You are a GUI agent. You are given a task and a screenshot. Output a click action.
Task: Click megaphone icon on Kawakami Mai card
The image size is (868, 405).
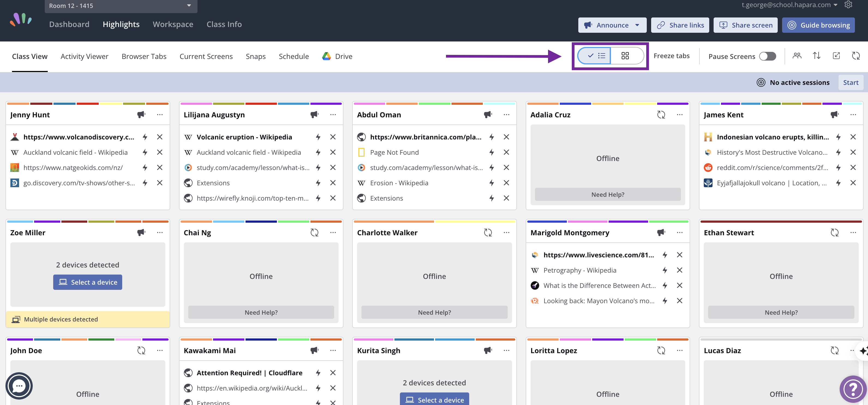point(314,350)
